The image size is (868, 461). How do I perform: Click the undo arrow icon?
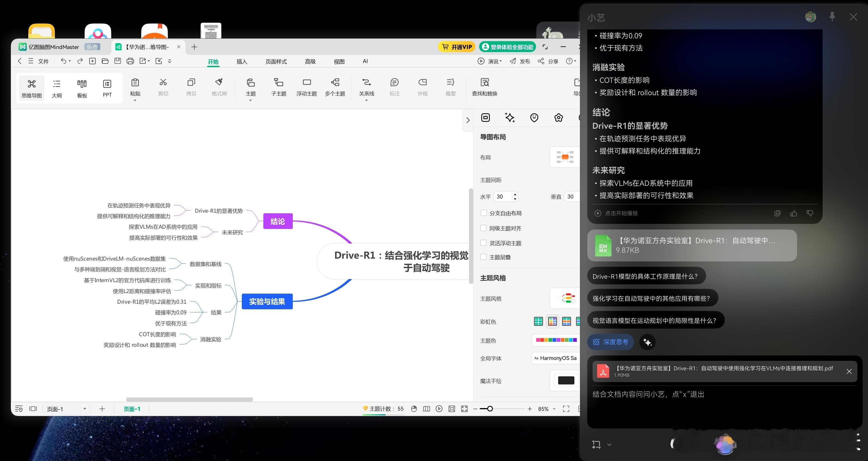point(63,61)
